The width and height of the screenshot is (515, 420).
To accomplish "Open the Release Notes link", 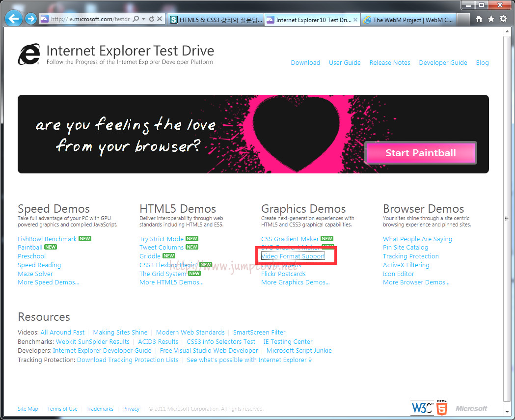I will pyautogui.click(x=389, y=62).
